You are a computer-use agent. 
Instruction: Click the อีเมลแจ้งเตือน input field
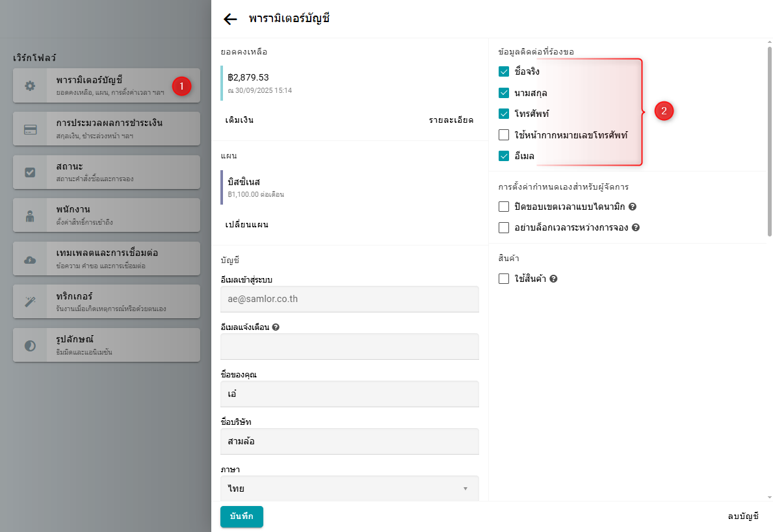click(349, 347)
